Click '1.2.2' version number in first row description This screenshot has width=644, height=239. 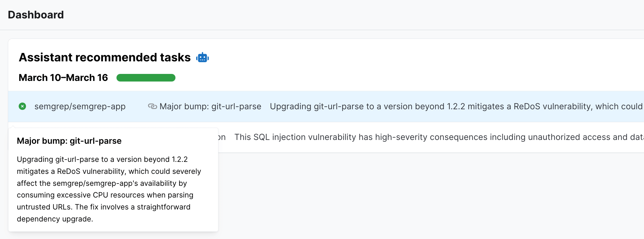pyautogui.click(x=456, y=106)
